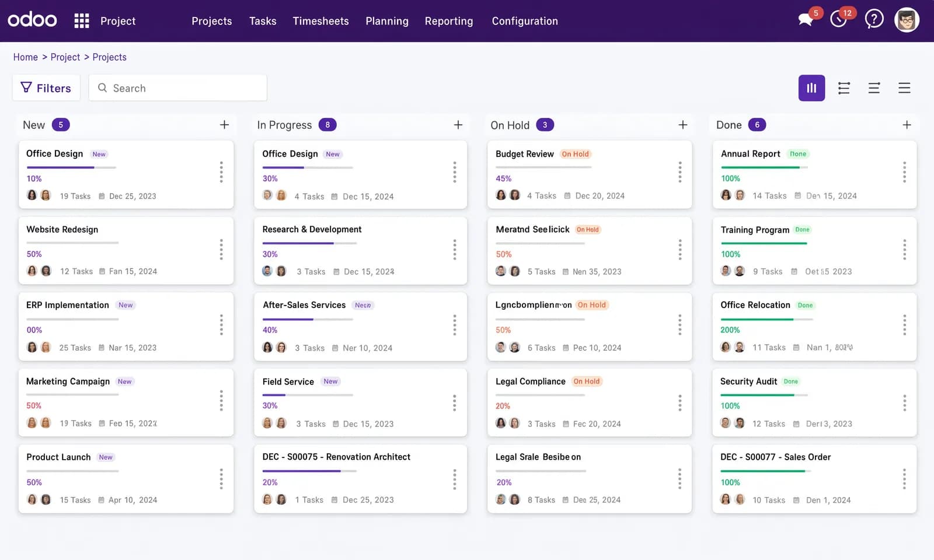
Task: Open the Marketing Campaign project card title
Action: coord(68,381)
